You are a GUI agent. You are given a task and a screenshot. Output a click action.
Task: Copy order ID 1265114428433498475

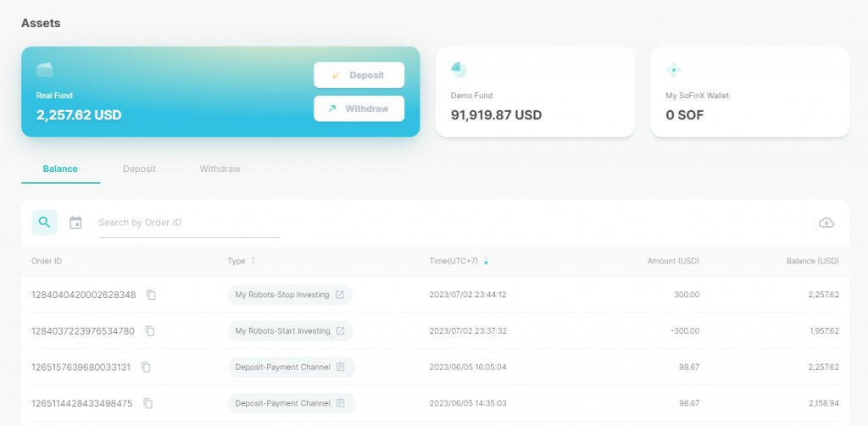[147, 403]
